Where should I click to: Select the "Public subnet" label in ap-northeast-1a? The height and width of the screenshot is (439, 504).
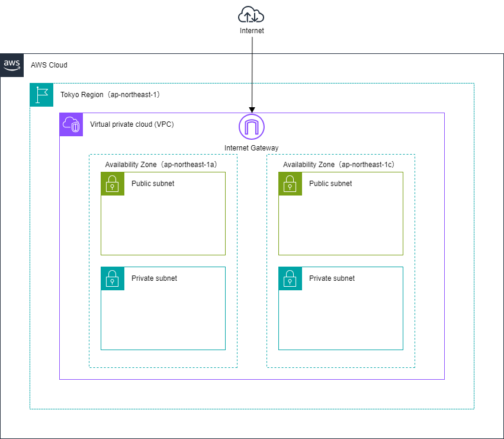153,183
